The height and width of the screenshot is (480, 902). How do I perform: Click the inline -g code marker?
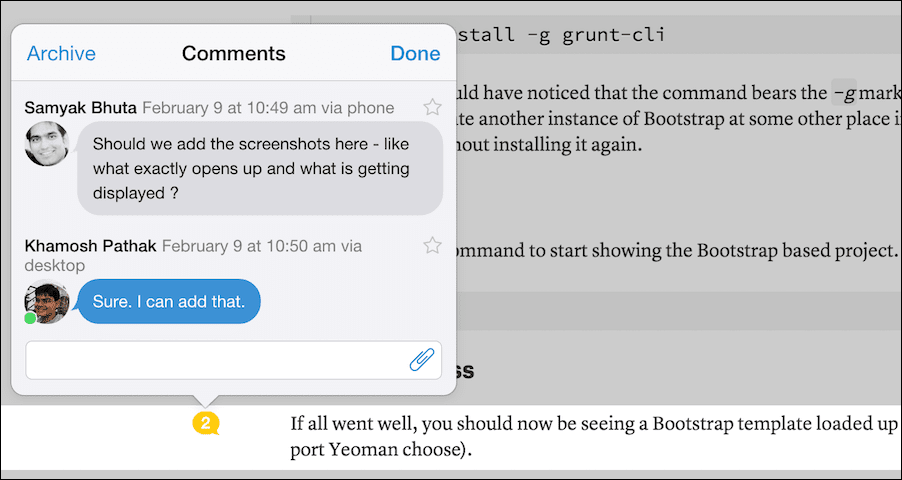tap(844, 92)
